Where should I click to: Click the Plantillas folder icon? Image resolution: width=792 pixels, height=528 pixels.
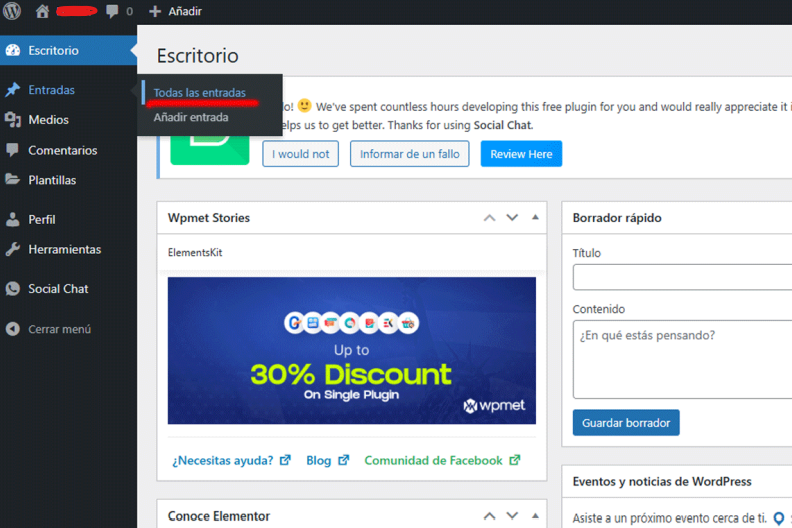pyautogui.click(x=13, y=179)
